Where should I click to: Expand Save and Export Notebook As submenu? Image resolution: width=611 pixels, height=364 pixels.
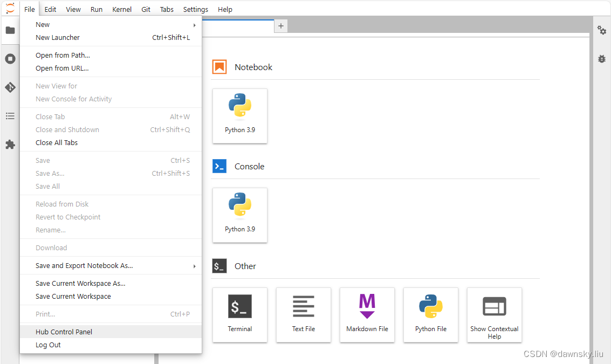(x=194, y=266)
